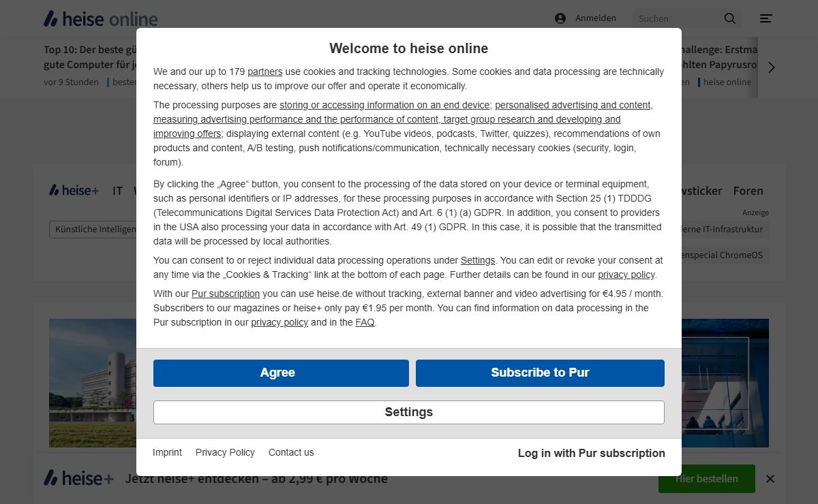
Task: Select Künstliche Intelligenz topic tag
Action: coord(93,230)
